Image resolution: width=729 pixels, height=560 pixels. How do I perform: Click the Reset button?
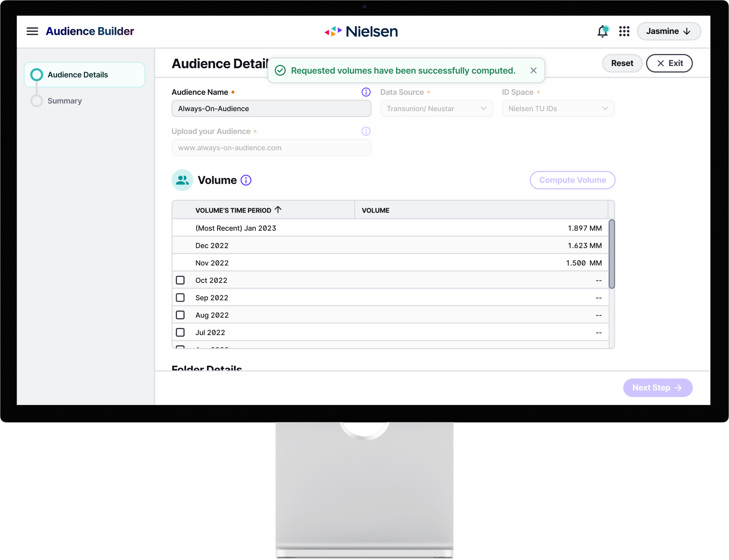[622, 63]
